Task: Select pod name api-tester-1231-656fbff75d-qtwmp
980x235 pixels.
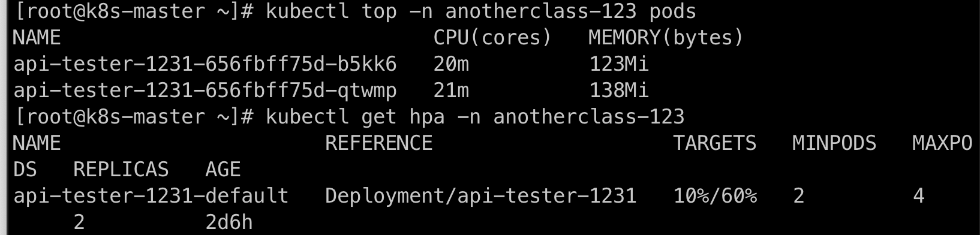Action: click(x=205, y=91)
